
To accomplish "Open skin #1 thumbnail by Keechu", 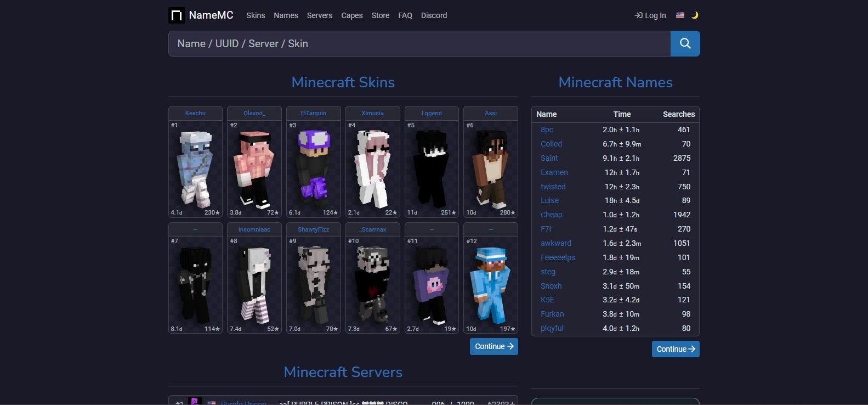I will 195,169.
